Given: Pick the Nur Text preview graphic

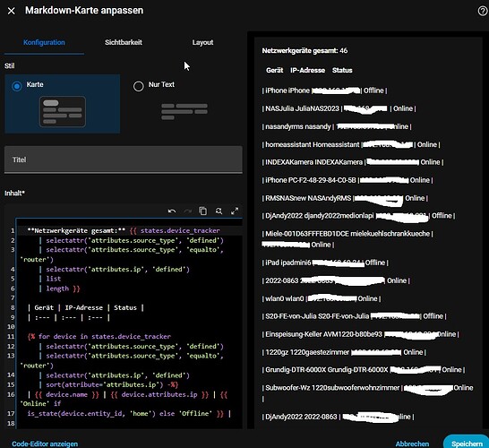Looking at the screenshot, I should (184, 111).
